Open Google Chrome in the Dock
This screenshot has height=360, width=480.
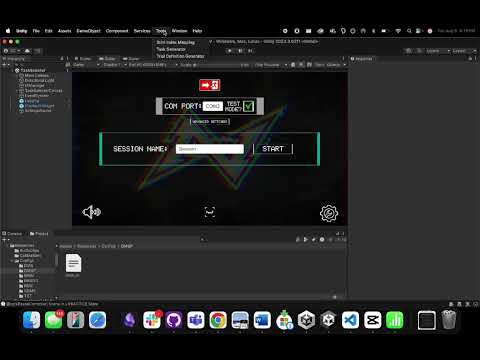(218, 320)
